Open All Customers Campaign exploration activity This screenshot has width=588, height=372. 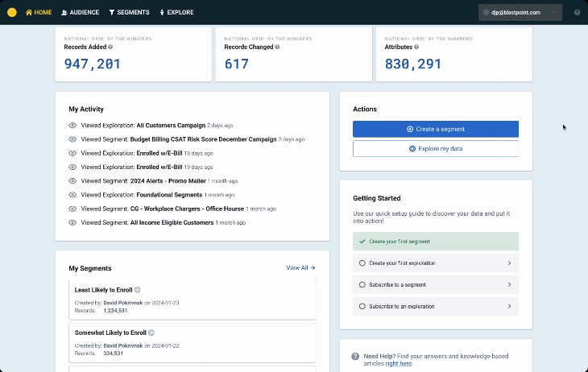pos(171,126)
